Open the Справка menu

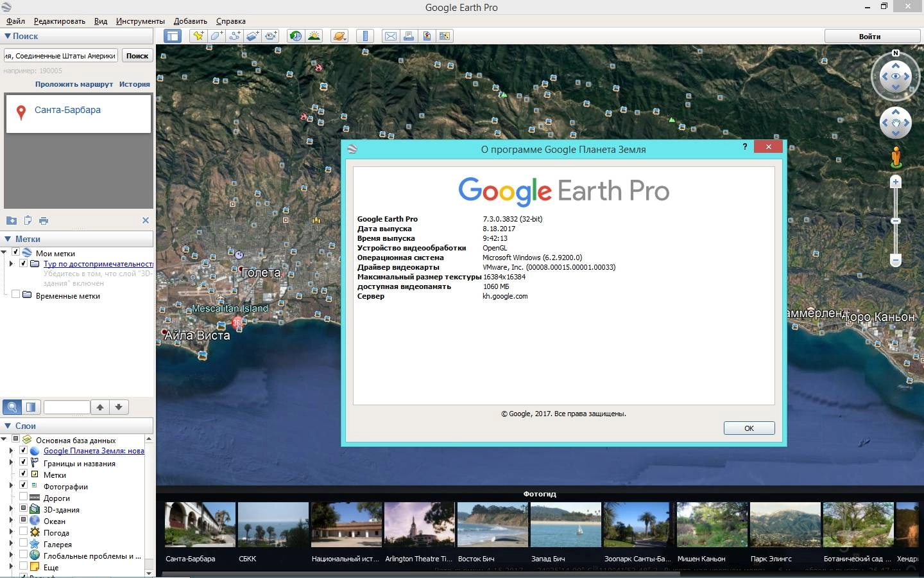230,21
